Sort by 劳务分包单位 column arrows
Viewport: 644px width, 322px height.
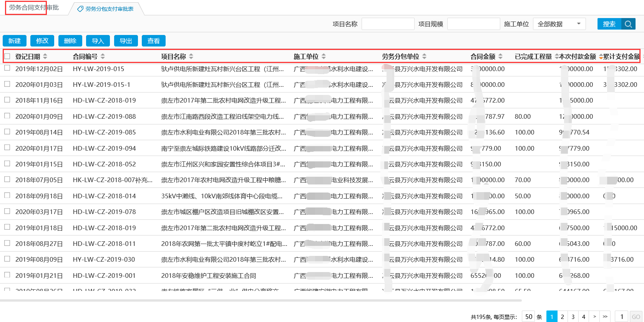coord(424,56)
